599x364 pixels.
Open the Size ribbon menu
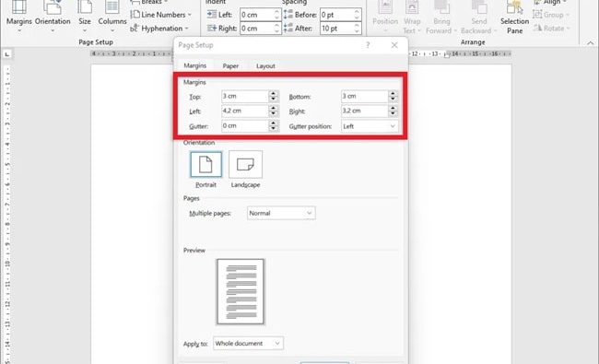tap(85, 17)
